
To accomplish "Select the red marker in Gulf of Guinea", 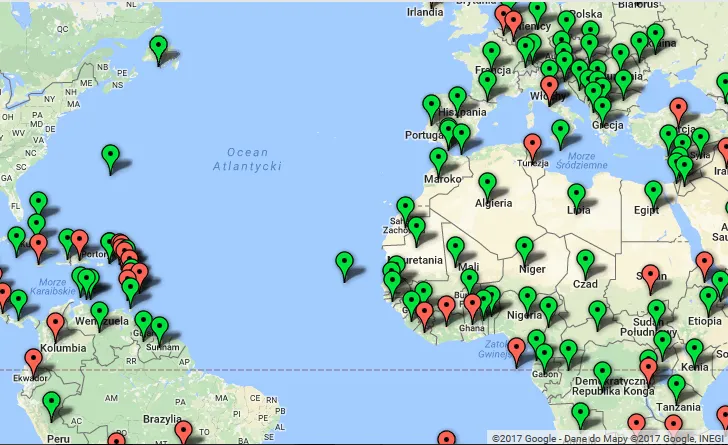I will pos(516,352).
